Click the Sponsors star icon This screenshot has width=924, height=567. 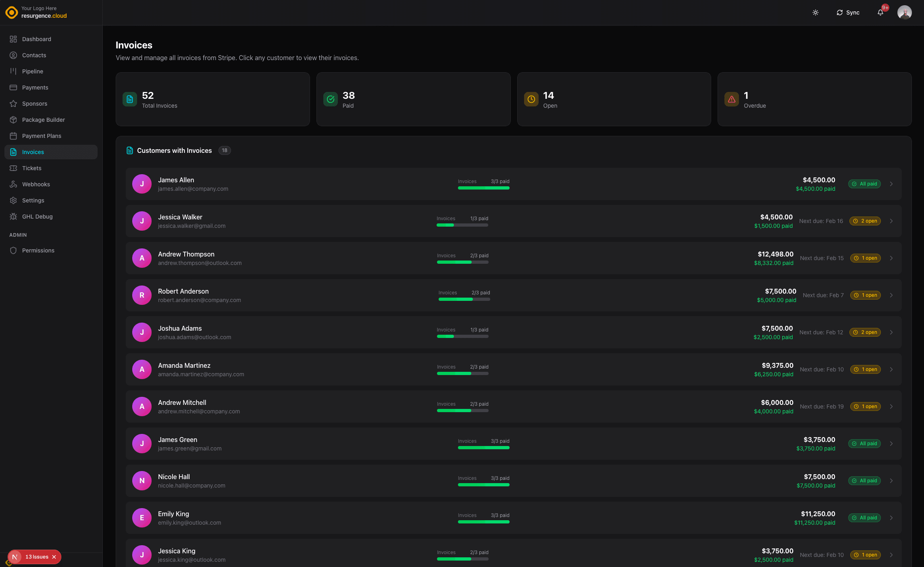[x=14, y=104]
